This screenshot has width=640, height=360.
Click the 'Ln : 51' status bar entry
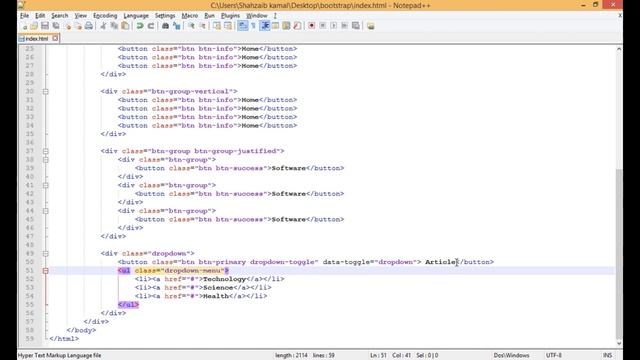[x=378, y=356]
